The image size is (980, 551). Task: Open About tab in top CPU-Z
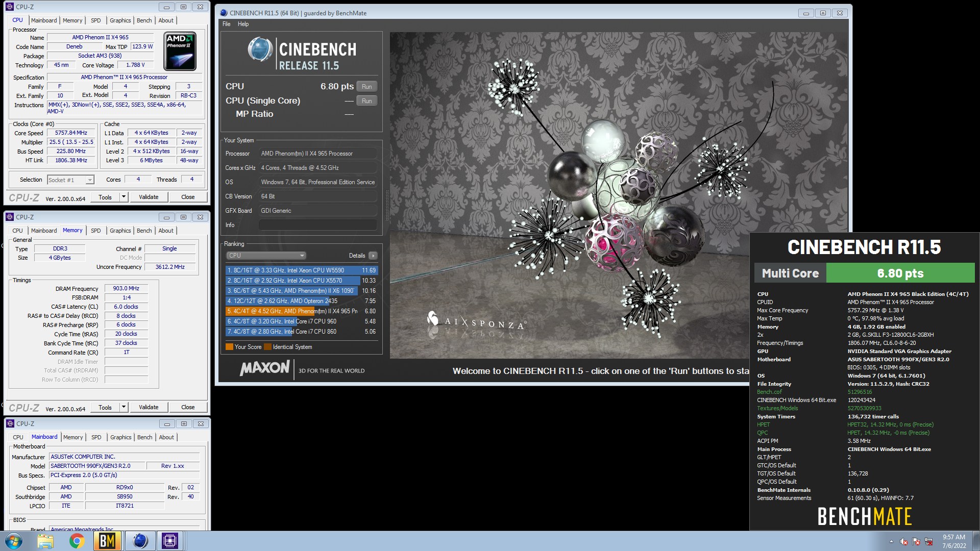point(166,20)
